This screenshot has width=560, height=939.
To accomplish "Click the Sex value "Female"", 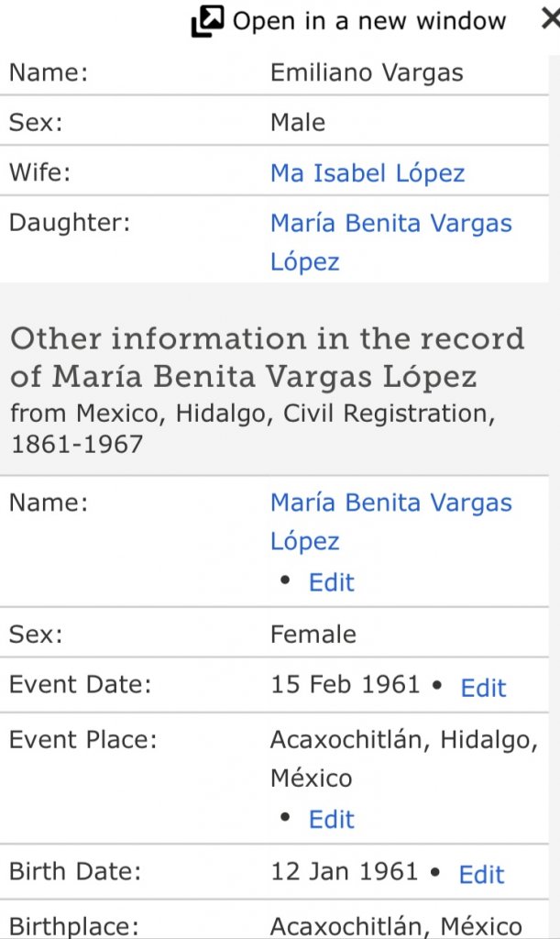I will (313, 634).
